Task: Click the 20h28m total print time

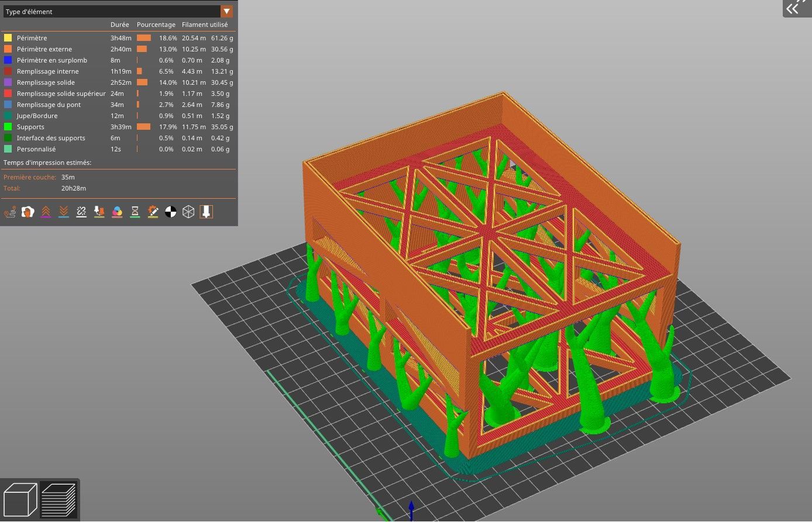Action: (x=74, y=188)
